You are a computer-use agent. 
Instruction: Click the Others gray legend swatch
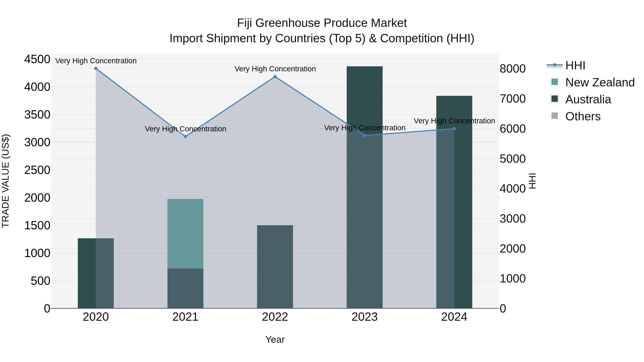(x=555, y=116)
